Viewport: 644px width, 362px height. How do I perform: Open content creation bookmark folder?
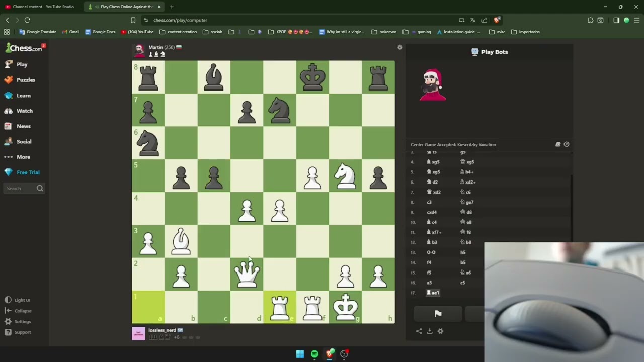[178, 32]
